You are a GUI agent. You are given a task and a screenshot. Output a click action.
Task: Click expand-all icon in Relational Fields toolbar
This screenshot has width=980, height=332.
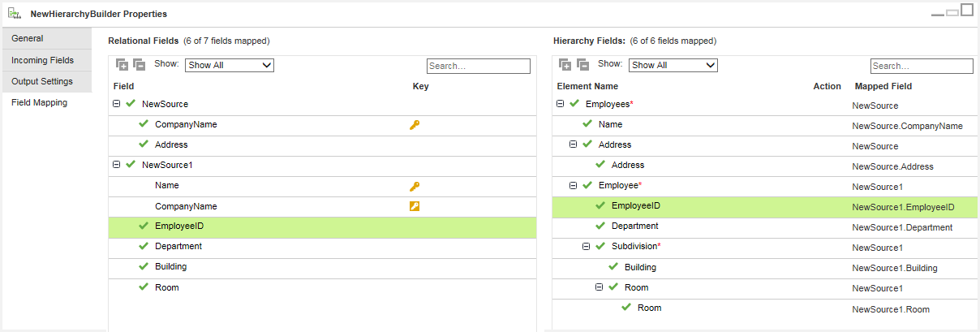click(122, 65)
